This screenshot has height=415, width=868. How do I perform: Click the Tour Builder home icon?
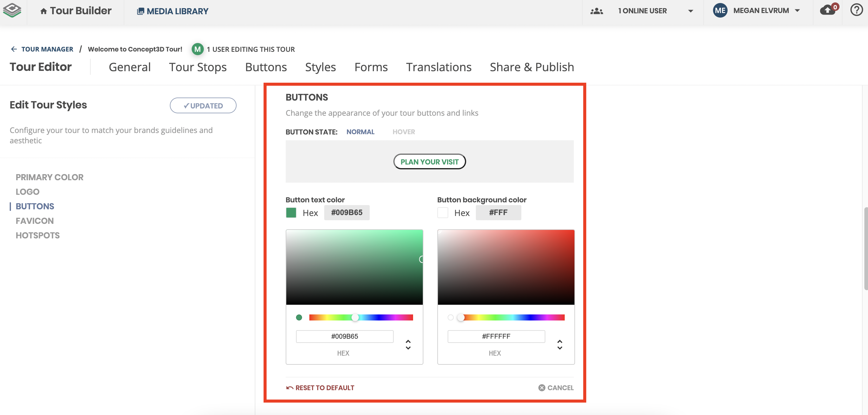(43, 11)
